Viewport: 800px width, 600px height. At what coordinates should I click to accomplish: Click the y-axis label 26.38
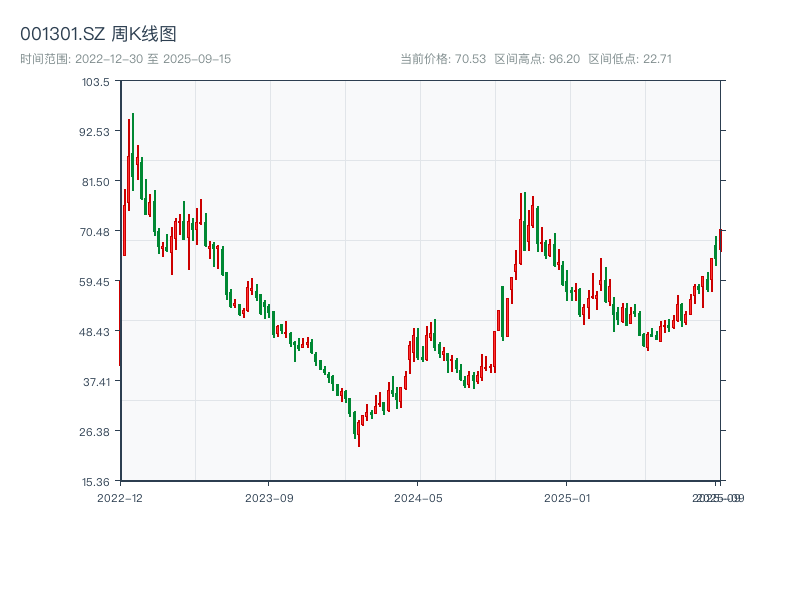tap(94, 432)
